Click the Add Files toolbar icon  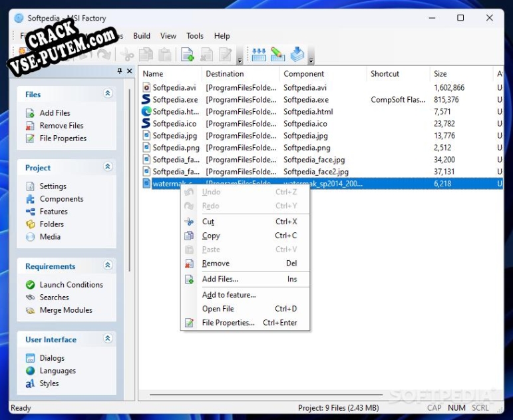point(187,55)
